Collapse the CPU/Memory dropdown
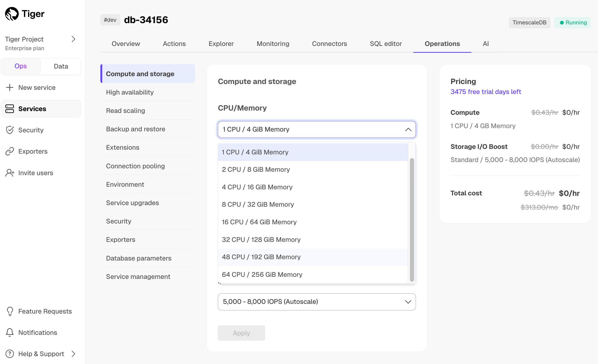 408,129
